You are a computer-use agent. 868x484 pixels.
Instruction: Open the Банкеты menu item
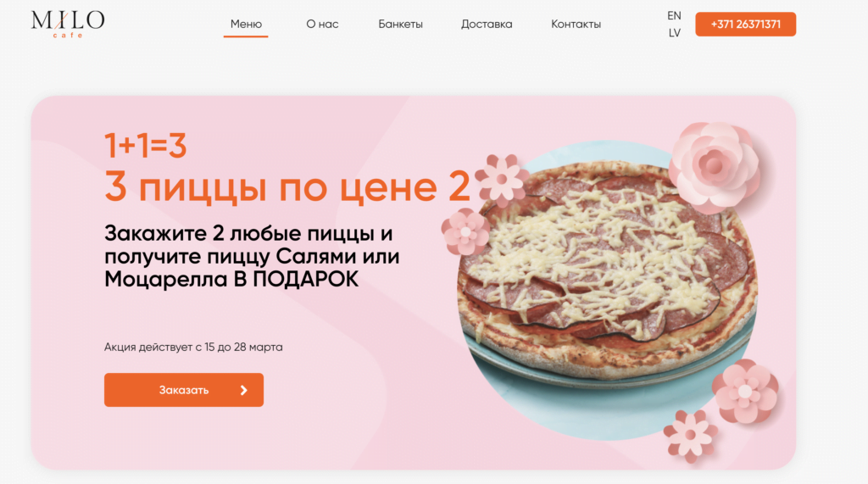pos(400,25)
